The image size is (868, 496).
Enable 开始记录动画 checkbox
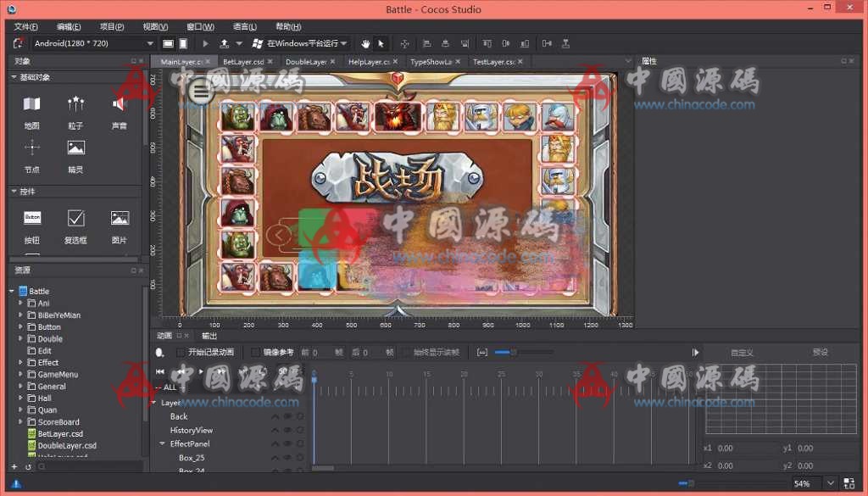(x=181, y=352)
